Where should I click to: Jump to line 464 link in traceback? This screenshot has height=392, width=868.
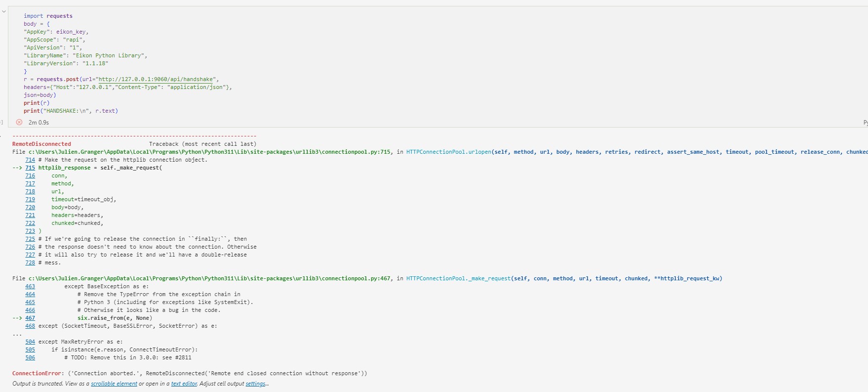click(30, 294)
